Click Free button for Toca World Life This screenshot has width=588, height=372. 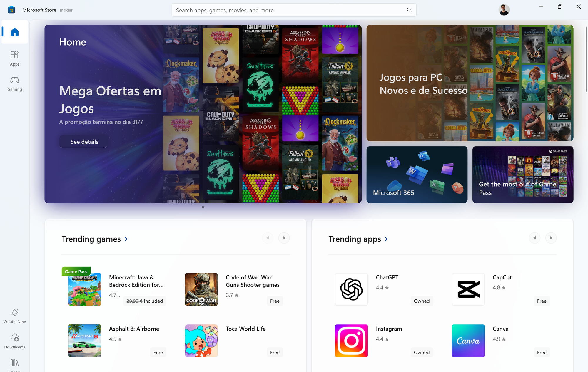point(275,352)
